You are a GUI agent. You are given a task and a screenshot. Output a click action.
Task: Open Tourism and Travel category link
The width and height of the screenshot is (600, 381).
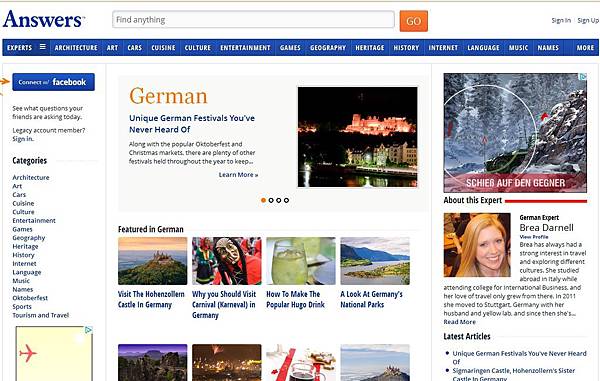(x=41, y=315)
